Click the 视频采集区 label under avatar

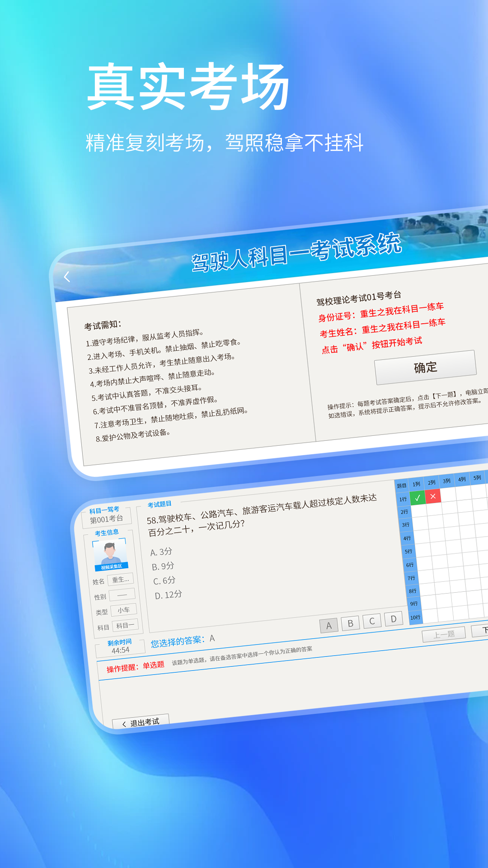click(112, 567)
